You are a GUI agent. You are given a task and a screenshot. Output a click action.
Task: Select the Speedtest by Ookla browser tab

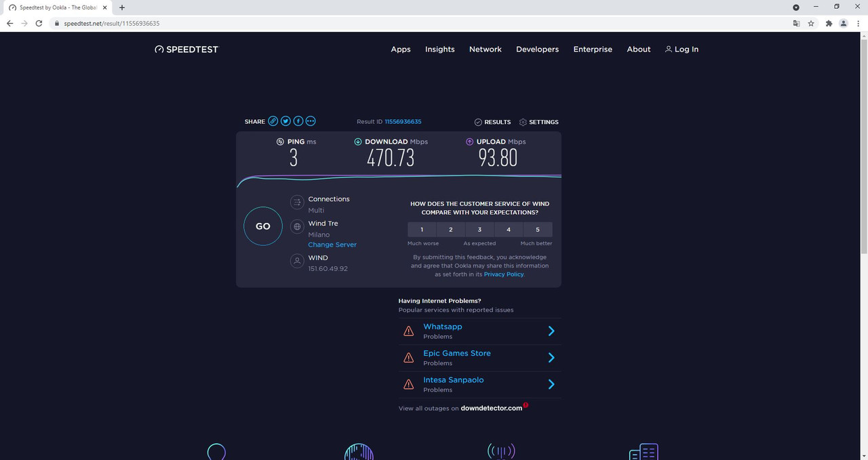pos(58,7)
